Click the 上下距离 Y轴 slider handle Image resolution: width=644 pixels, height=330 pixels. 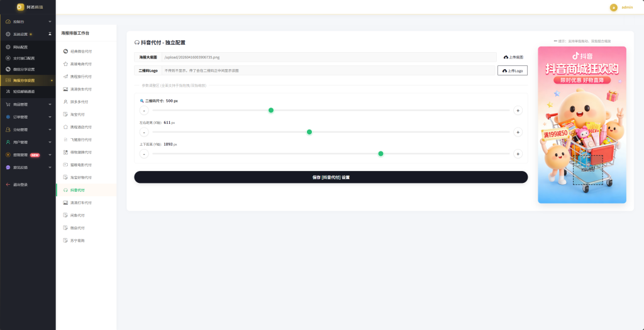pyautogui.click(x=380, y=154)
